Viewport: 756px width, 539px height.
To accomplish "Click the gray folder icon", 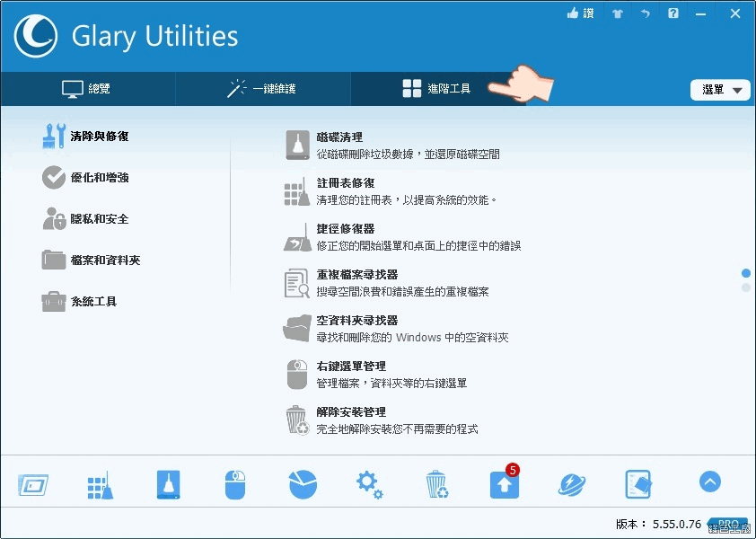I will point(54,261).
